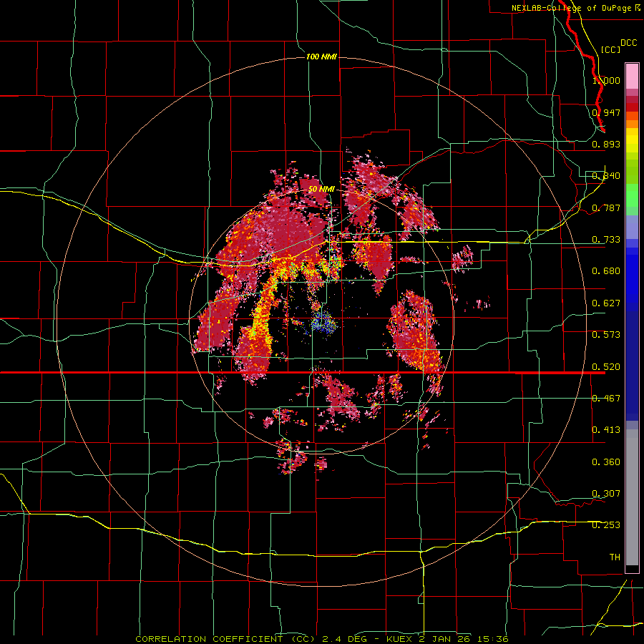Click the 0.947 color scale value
Viewport: 644px width, 644px height.
606,112
